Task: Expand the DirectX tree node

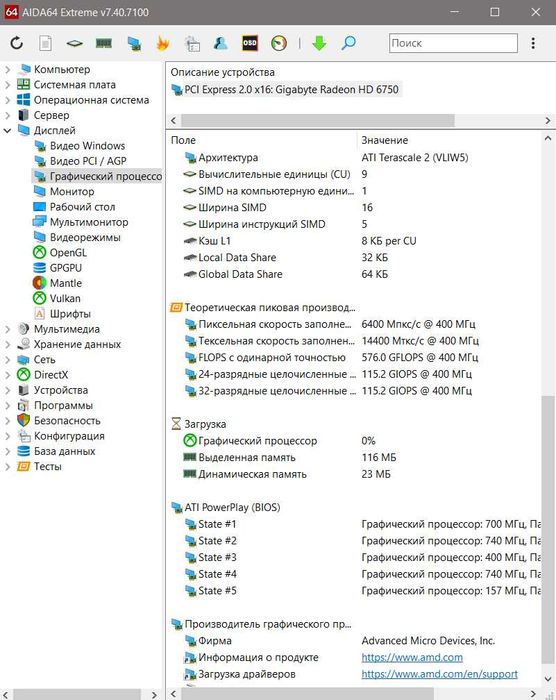Action: (7, 375)
